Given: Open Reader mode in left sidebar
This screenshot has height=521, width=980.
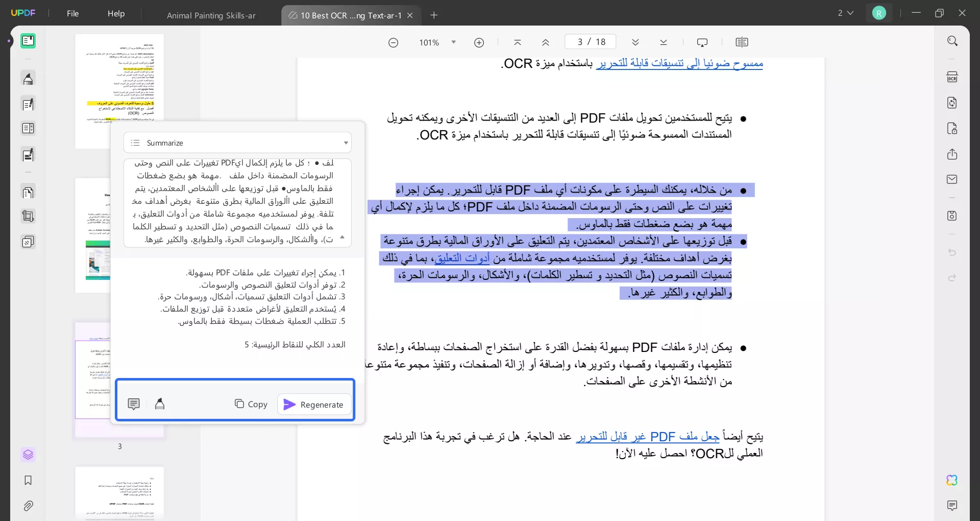Looking at the screenshot, I should 28,41.
